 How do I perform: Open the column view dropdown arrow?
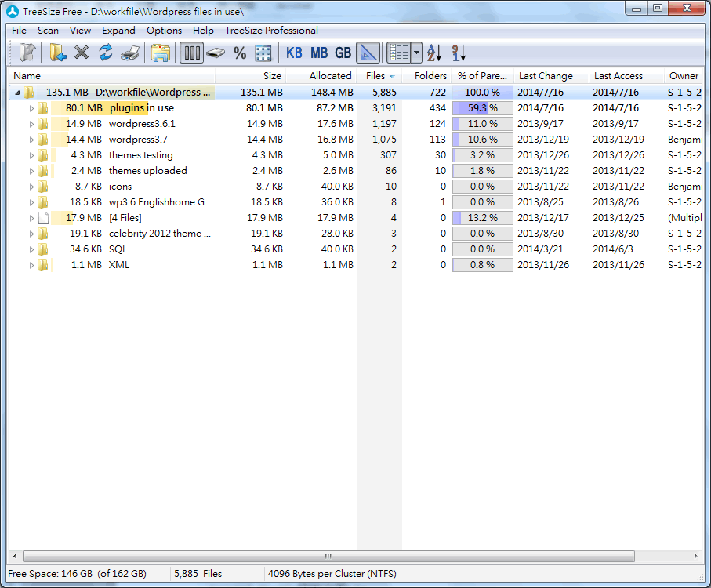417,53
